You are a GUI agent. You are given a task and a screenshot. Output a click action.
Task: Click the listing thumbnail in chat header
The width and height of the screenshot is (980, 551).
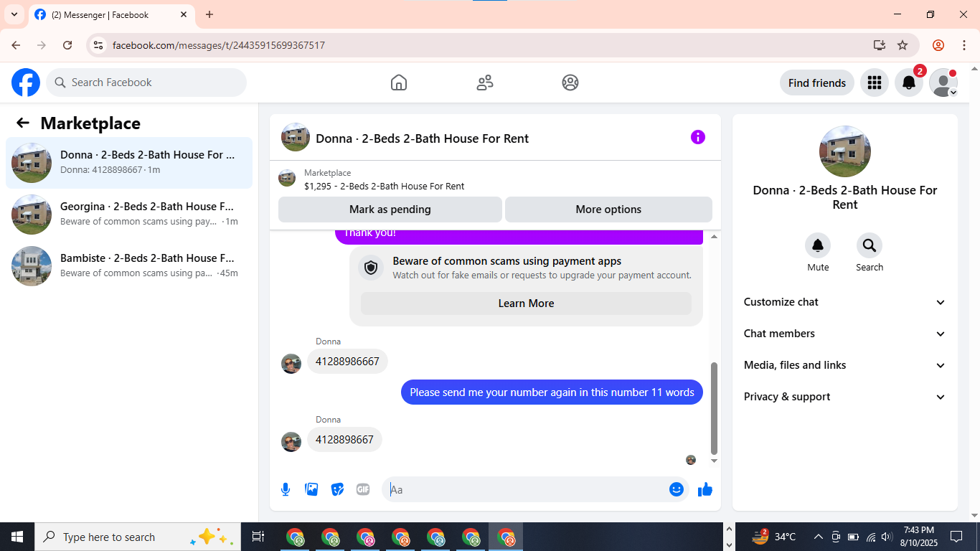click(296, 137)
